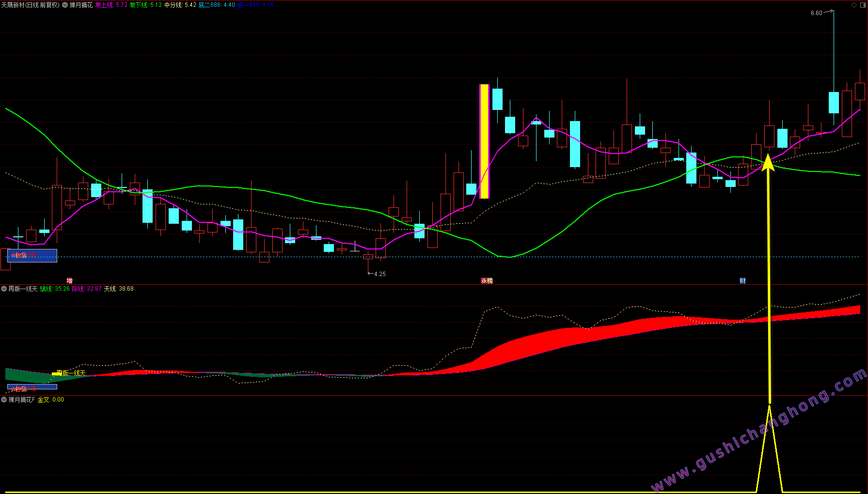Image resolution: width=868 pixels, height=494 pixels.
Task: Click the 际线: 32.87 value
Action: click(x=87, y=289)
